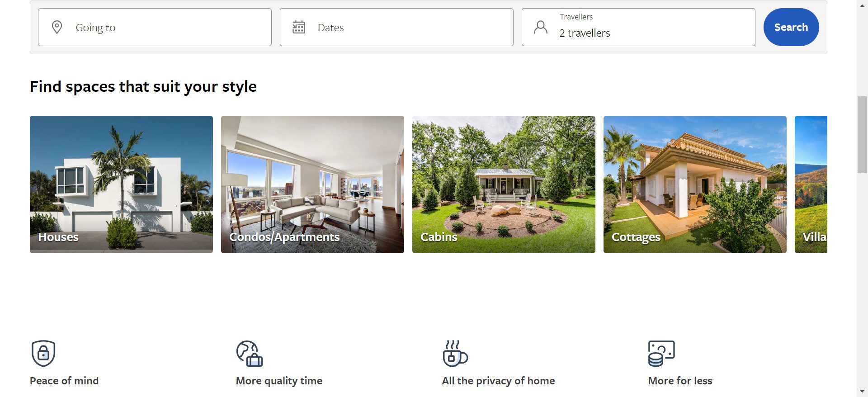
Task: Click the blue Search button
Action: tap(791, 27)
